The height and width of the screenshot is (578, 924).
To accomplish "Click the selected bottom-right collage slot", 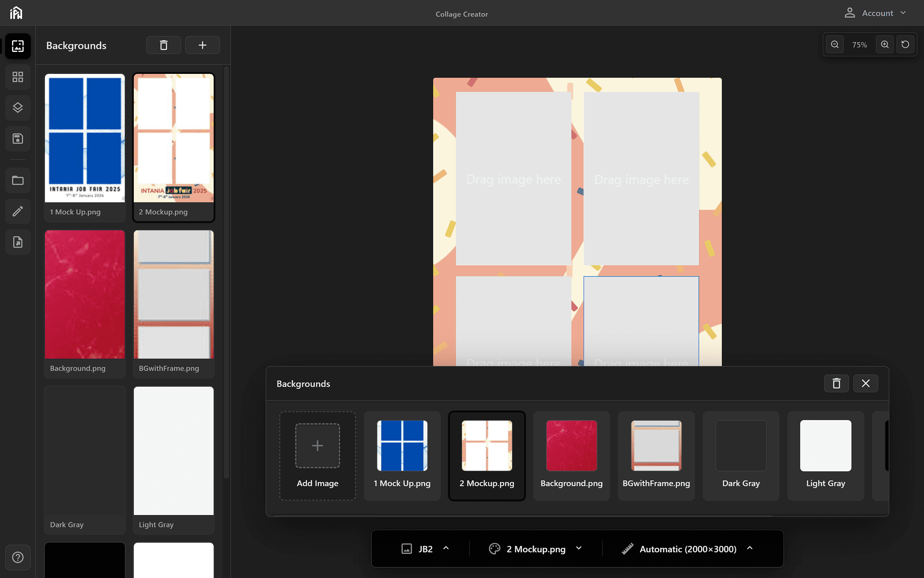I will coord(641,321).
